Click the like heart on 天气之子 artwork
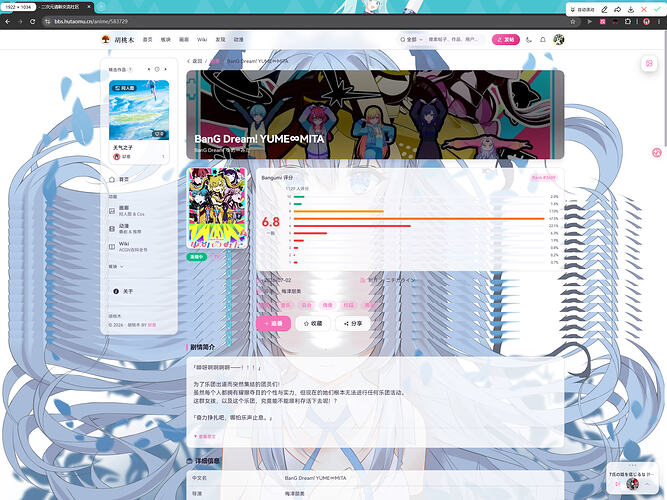Image resolution: width=667 pixels, height=500 pixels. [x=159, y=134]
